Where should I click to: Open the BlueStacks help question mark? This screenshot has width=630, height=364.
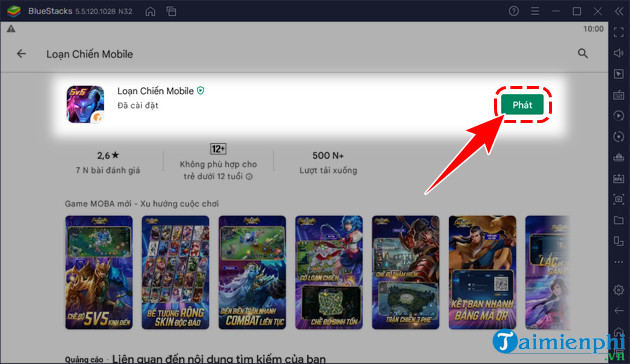513,11
